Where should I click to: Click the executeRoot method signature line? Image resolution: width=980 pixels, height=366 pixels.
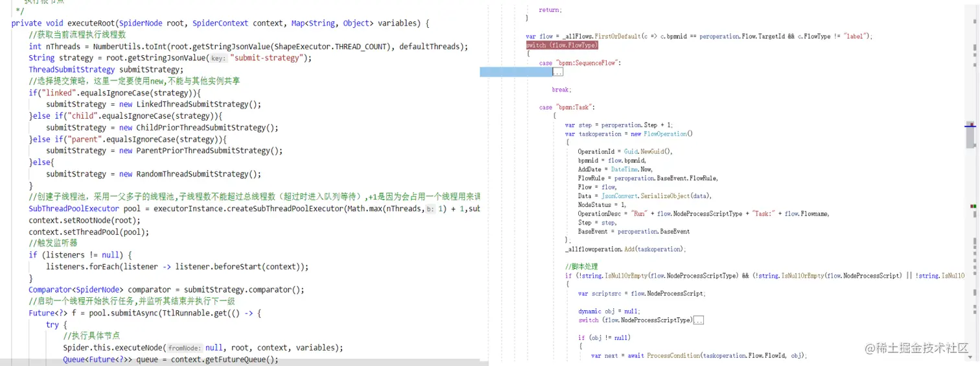(x=220, y=23)
